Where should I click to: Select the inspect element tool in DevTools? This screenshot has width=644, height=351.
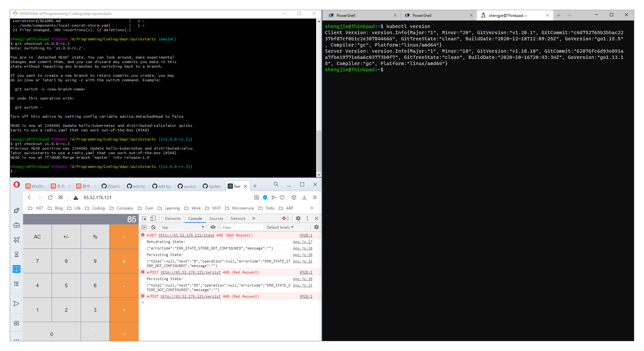pos(144,218)
